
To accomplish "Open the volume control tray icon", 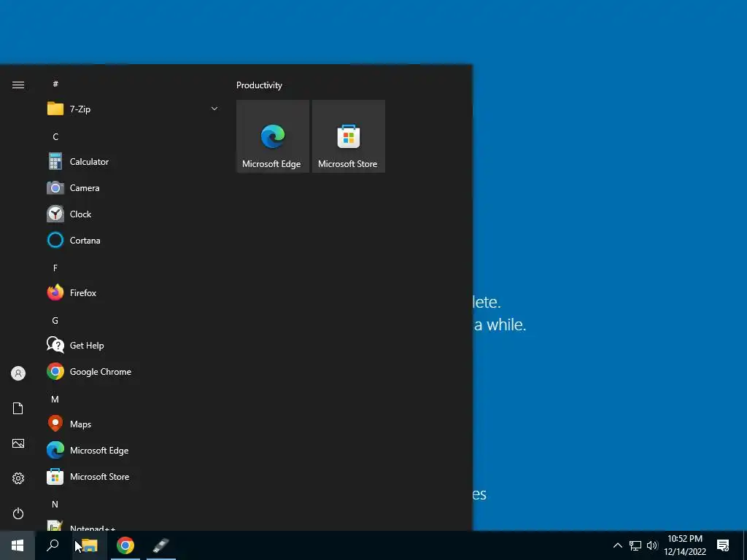I will 652,545.
